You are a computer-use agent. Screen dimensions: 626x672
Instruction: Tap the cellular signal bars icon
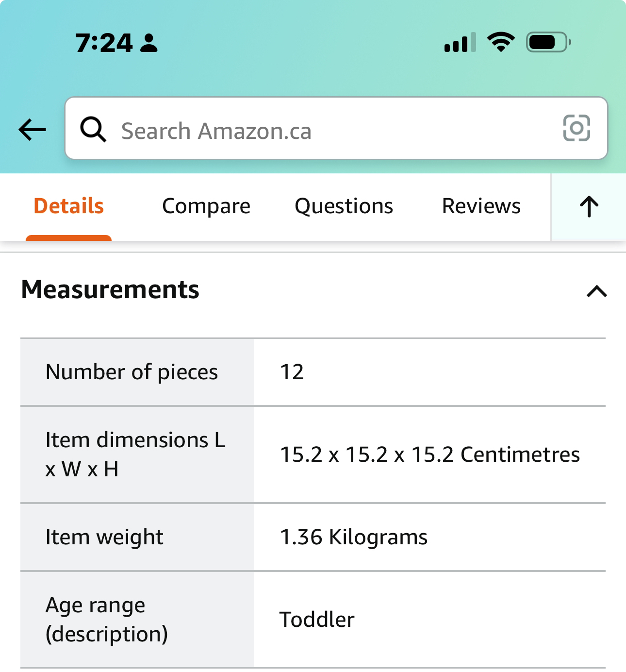tap(460, 43)
